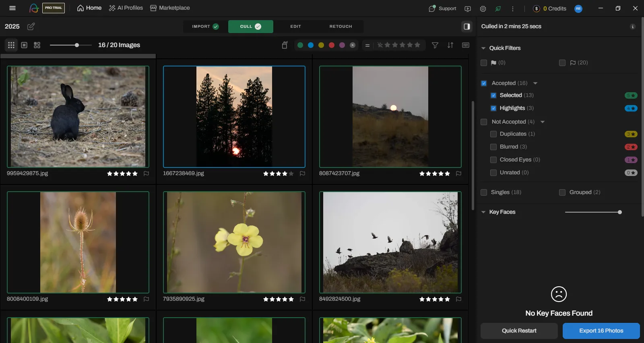Viewport: 644px width, 343px height.
Task: Switch to the Import step
Action: 205,27
